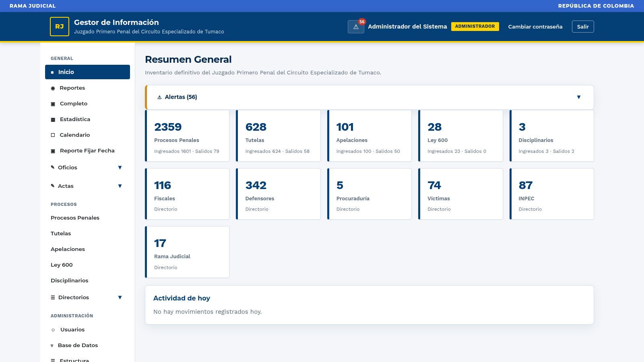The image size is (644, 362).
Task: Open Ley 600 in the sidebar
Action: [87, 265]
